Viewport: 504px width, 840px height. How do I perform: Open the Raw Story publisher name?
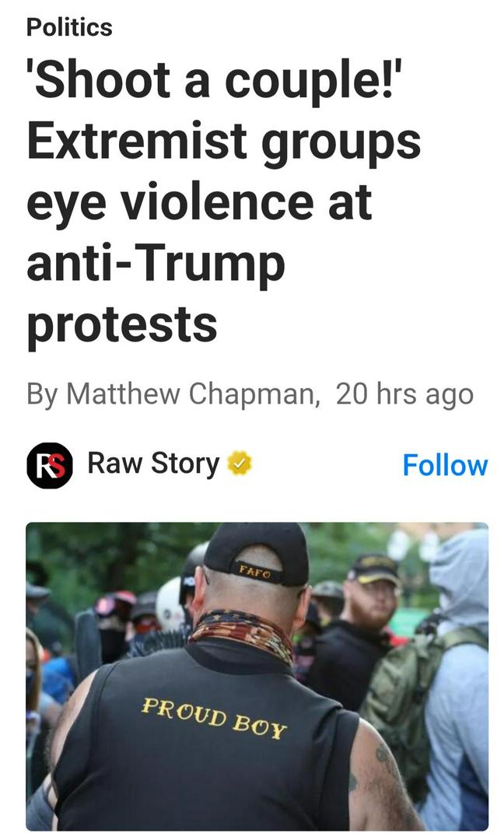153,463
